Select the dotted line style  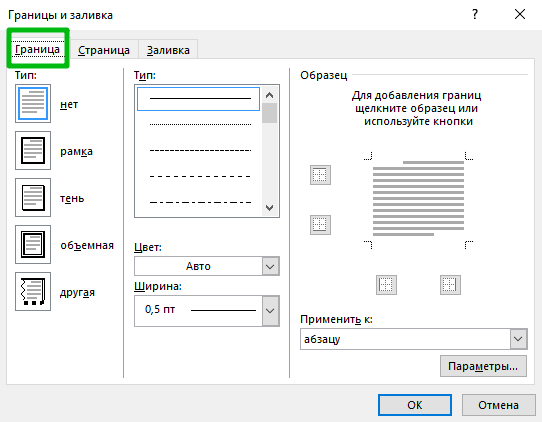200,124
